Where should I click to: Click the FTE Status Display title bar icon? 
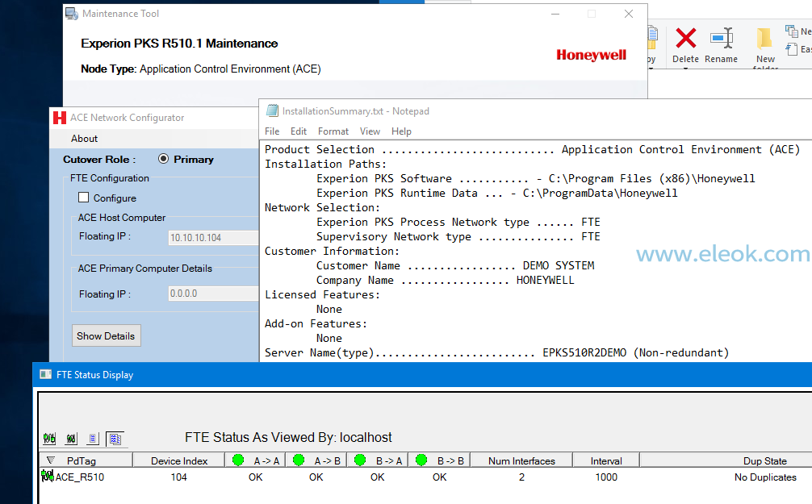(45, 375)
